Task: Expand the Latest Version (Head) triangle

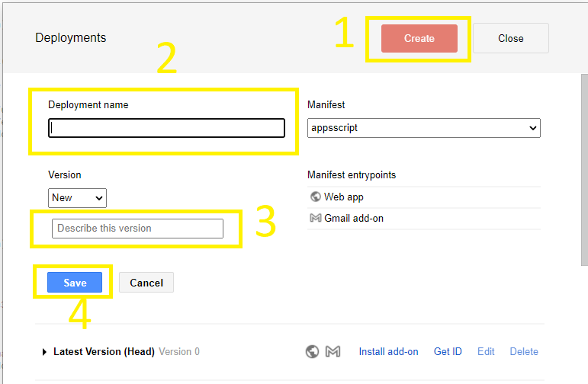Action: [44, 352]
